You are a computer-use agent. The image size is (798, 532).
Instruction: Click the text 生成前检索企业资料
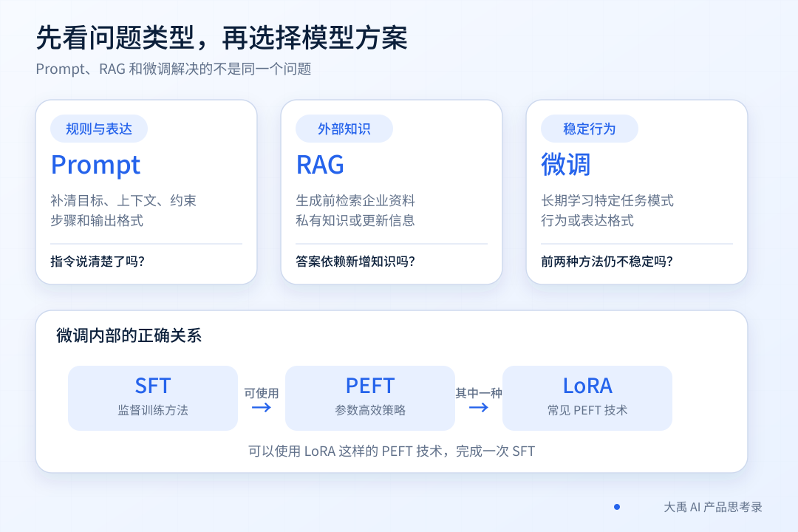click(x=355, y=200)
